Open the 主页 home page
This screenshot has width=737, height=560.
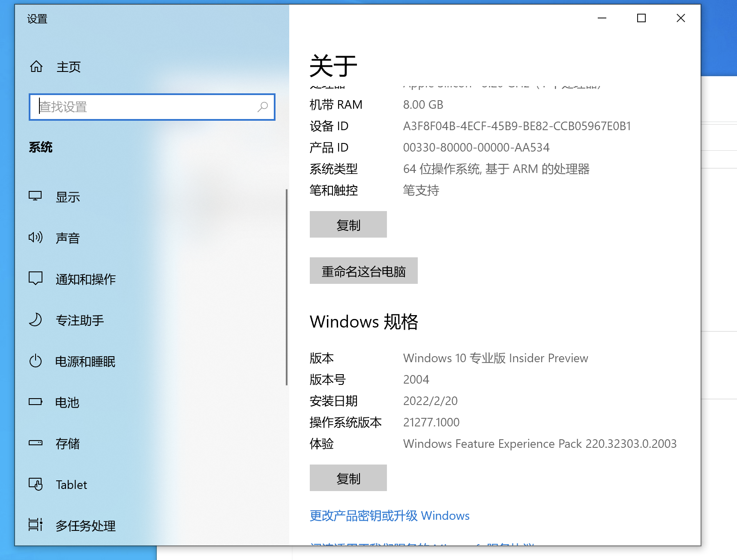click(69, 67)
